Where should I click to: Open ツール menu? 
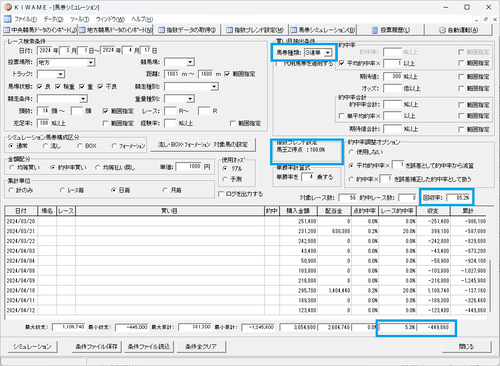pyautogui.click(x=79, y=19)
